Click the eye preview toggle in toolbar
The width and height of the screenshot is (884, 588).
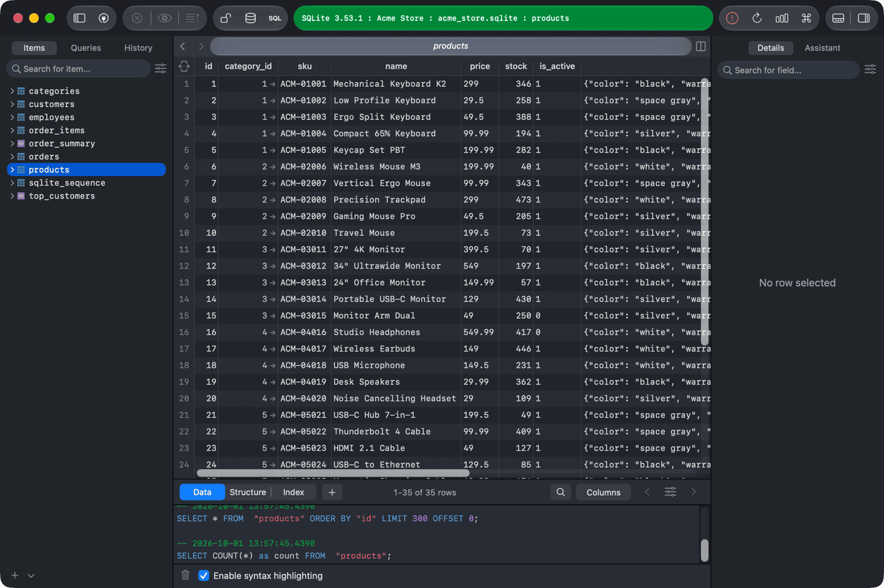164,18
